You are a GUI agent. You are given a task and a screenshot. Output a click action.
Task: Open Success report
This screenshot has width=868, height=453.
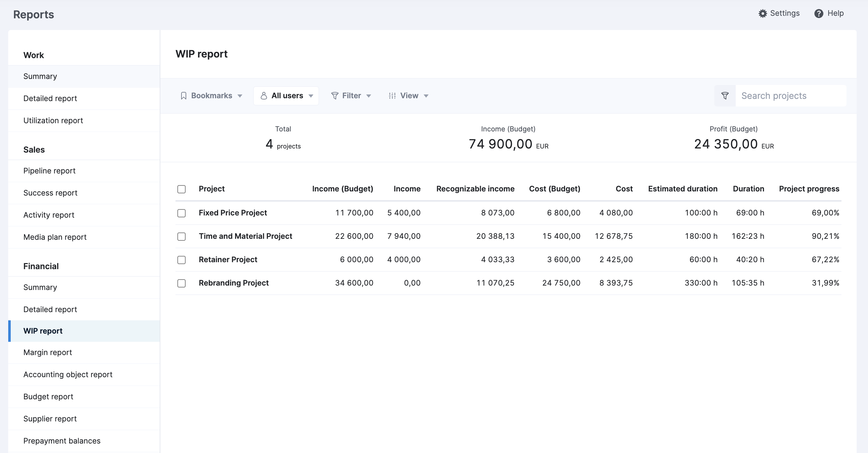[x=84, y=193]
